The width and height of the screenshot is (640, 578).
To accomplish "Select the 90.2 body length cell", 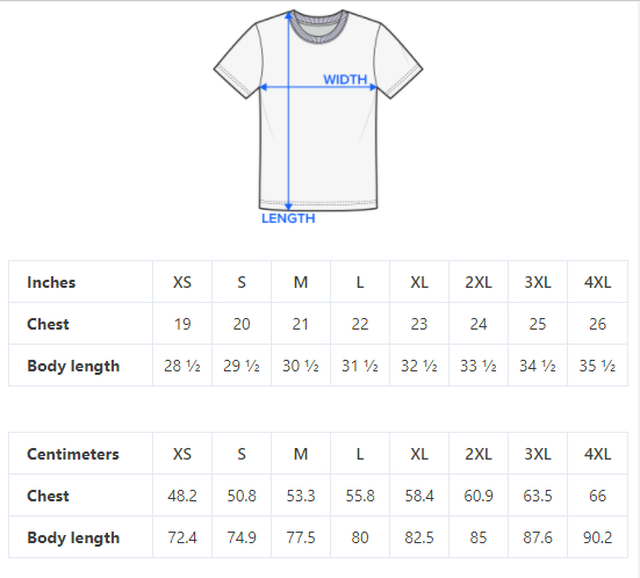I will tap(598, 538).
